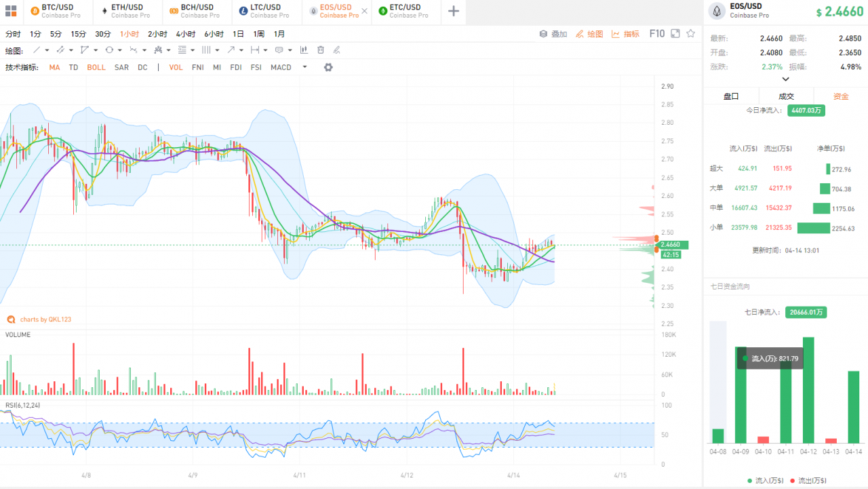This screenshot has width=868, height=489.
Task: Add a new trading pair tab
Action: (x=454, y=11)
